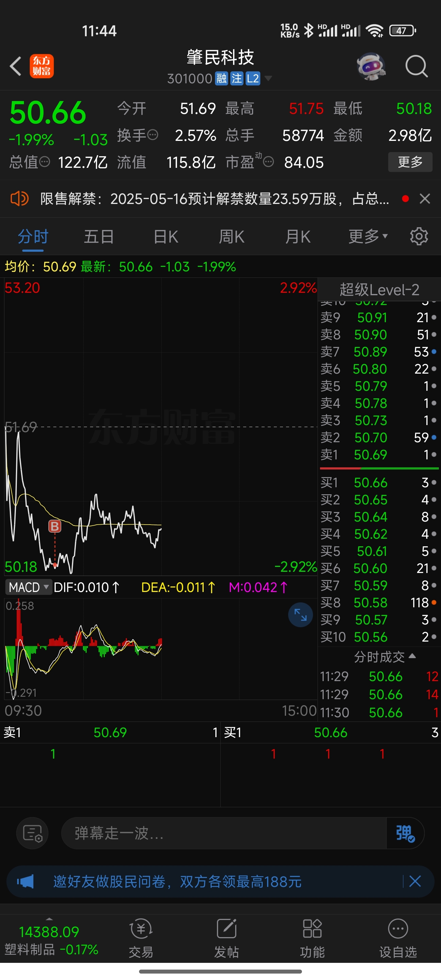Tap the 注 registration badge
The image size is (441, 980).
pos(237,79)
